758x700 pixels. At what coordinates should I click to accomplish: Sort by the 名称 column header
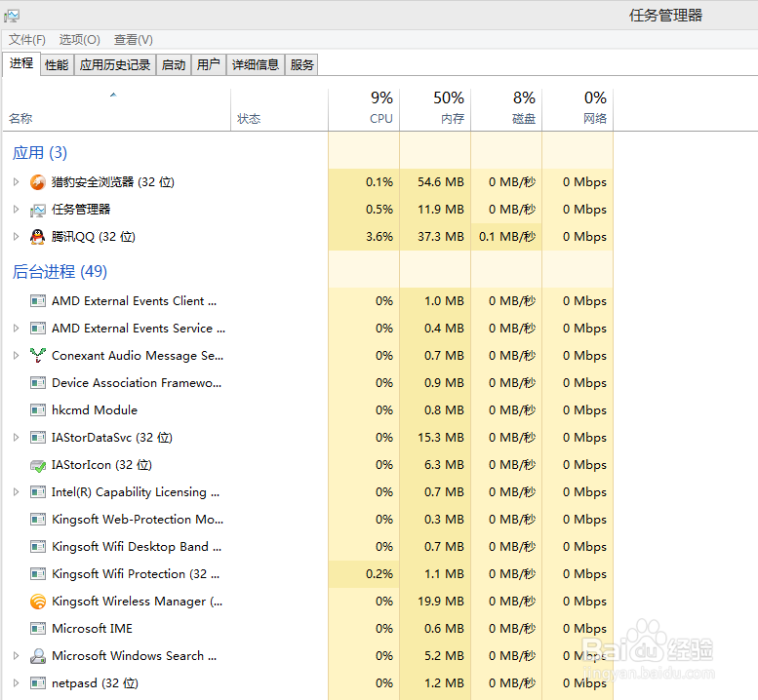(116, 110)
